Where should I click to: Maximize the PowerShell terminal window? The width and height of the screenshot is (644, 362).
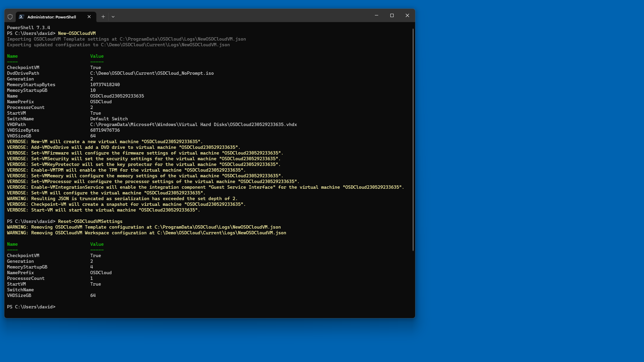pos(392,15)
